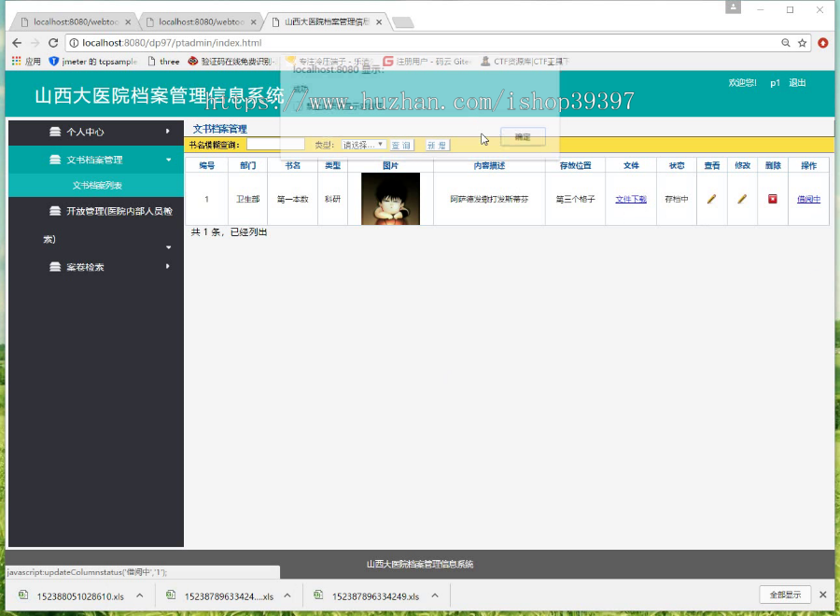This screenshot has height=616, width=840.
Task: Click the 全部显示 show all downloads button
Action: [x=785, y=595]
